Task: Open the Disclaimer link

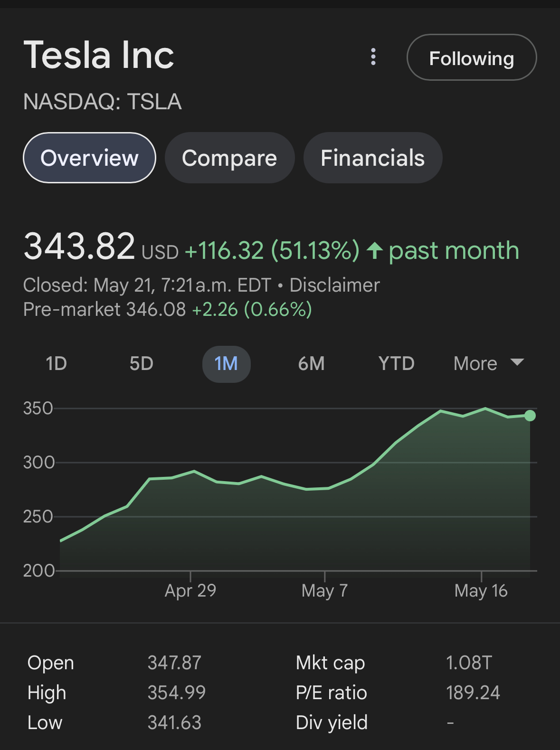Action: [335, 285]
